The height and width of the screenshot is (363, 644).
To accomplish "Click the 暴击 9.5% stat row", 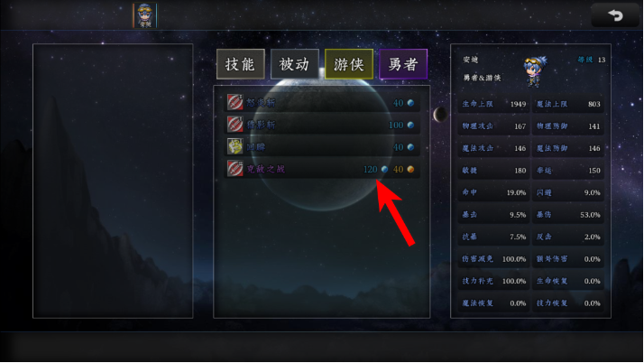I will [494, 215].
